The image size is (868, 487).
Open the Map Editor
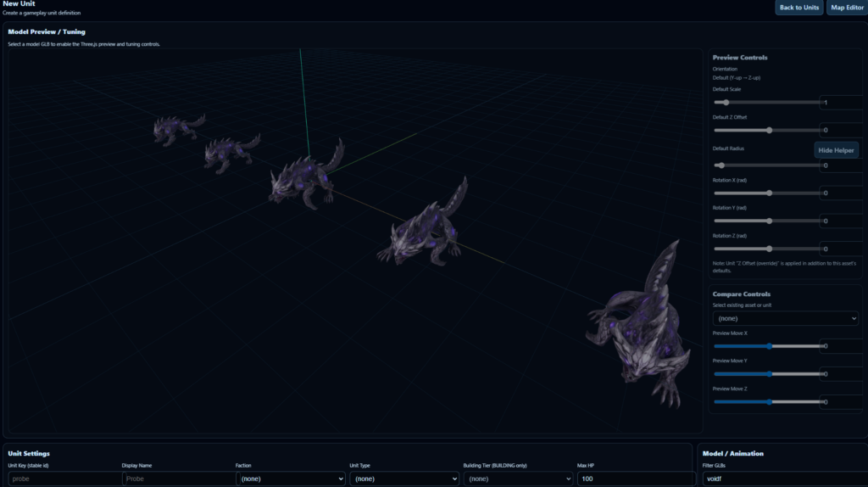(x=846, y=8)
